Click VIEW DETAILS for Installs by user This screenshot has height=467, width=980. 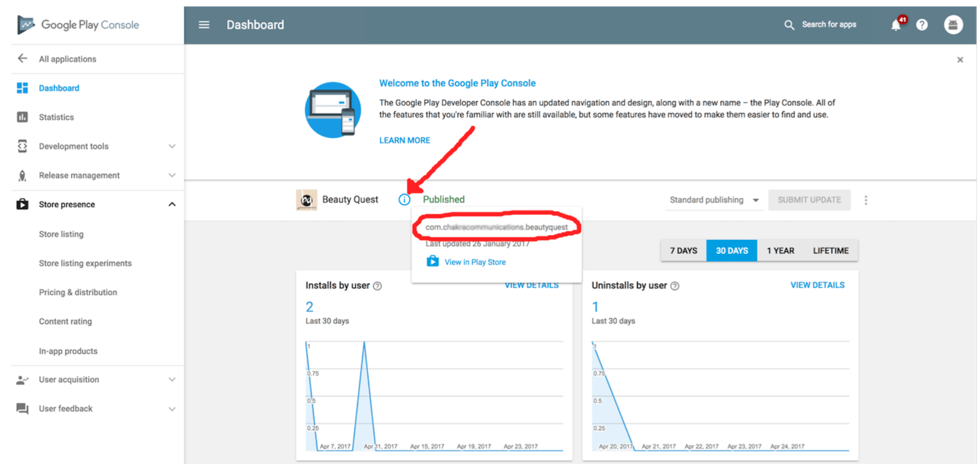531,285
